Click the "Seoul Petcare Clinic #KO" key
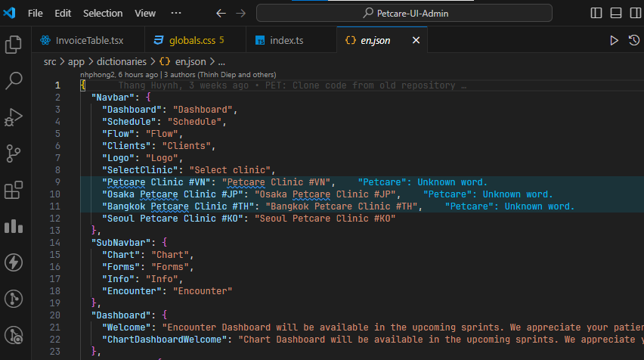Viewport: 644px width, 360px height. click(172, 219)
